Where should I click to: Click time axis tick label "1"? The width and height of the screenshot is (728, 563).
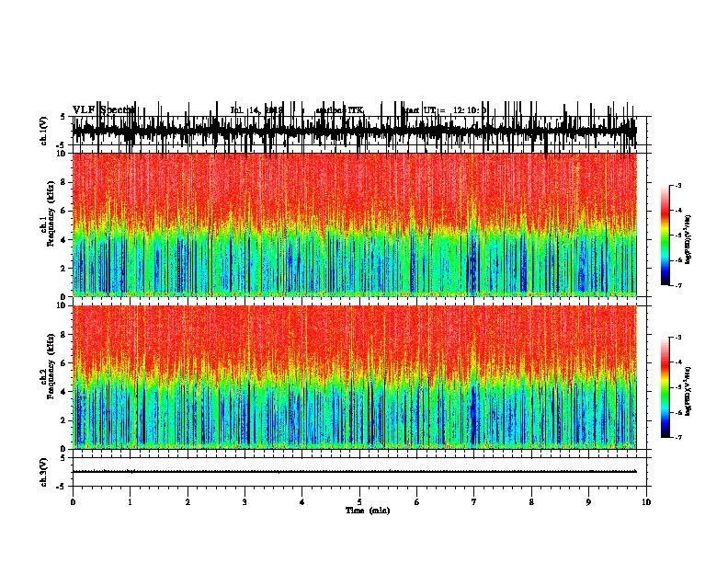(x=130, y=502)
